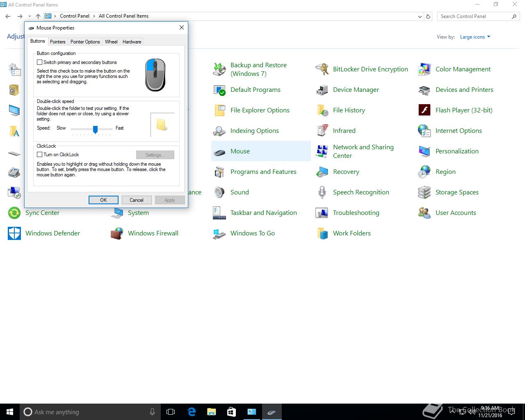Open the Device Manager icon
This screenshot has height=420, width=525.
click(x=322, y=90)
